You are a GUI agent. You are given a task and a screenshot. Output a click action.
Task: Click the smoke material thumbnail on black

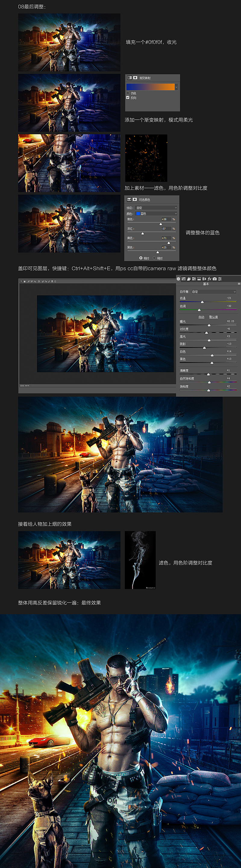pyautogui.click(x=140, y=560)
